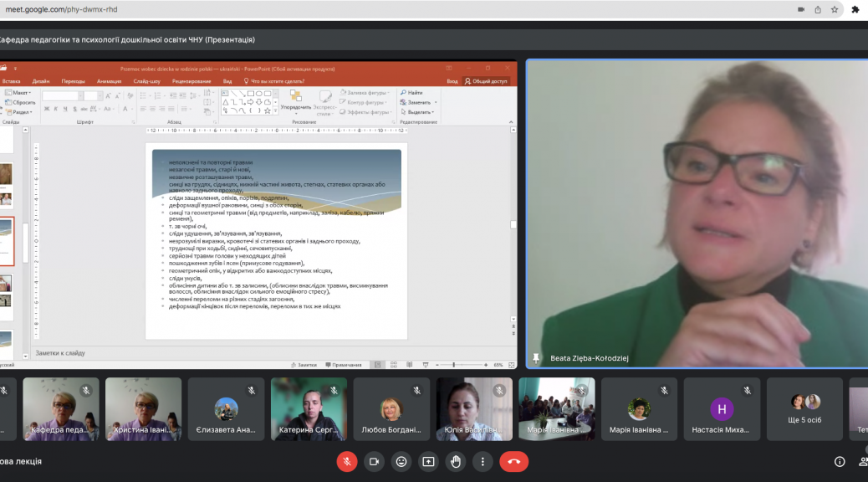868x482 pixels.
Task: Toggle text shadow S formatting
Action: tap(74, 109)
